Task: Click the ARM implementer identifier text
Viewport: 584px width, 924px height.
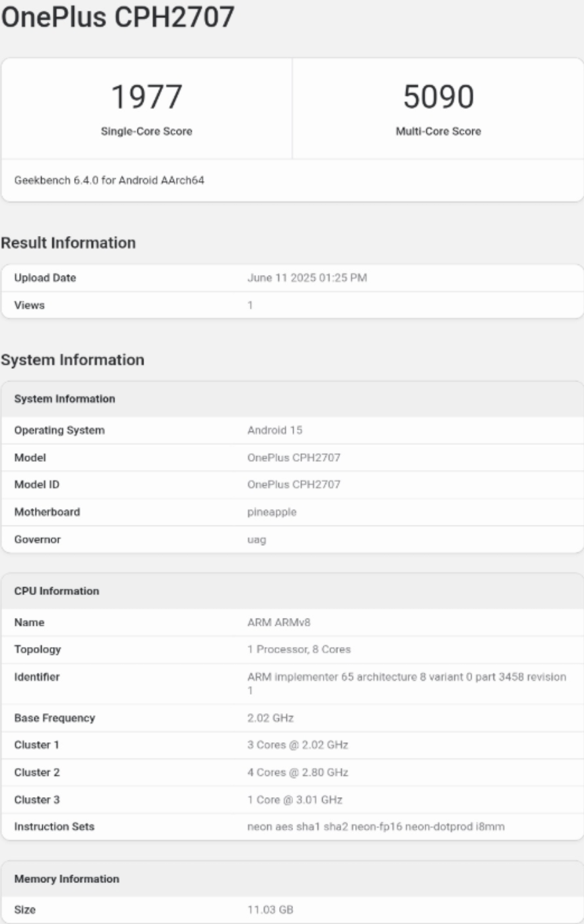Action: click(x=407, y=683)
